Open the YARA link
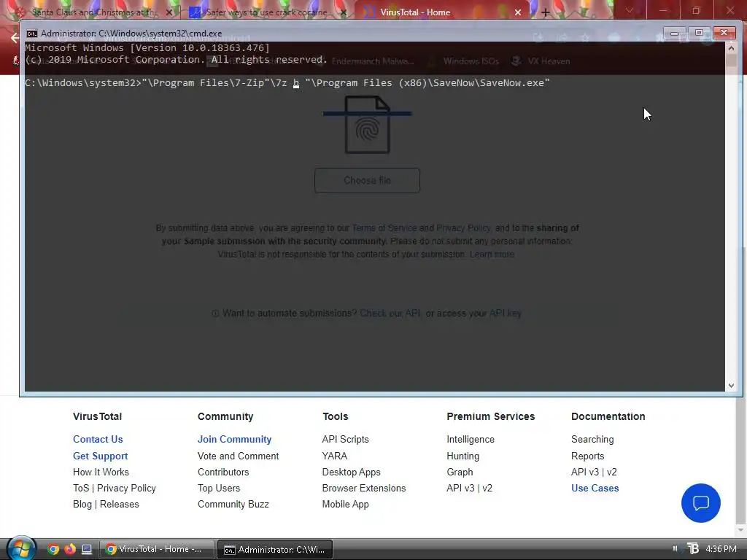The image size is (747, 560). click(334, 456)
